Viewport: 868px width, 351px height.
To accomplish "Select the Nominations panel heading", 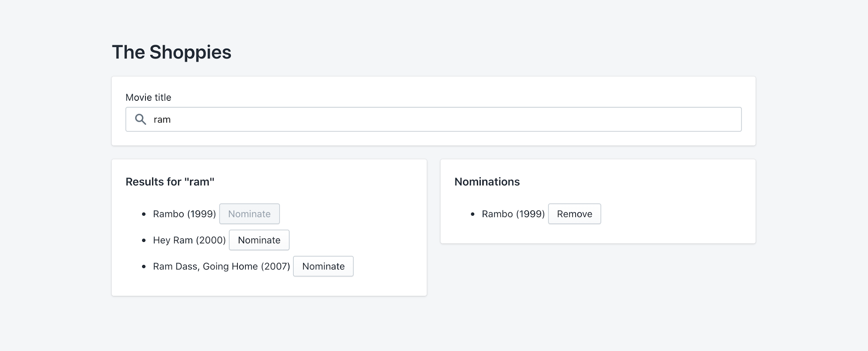I will coord(487,182).
